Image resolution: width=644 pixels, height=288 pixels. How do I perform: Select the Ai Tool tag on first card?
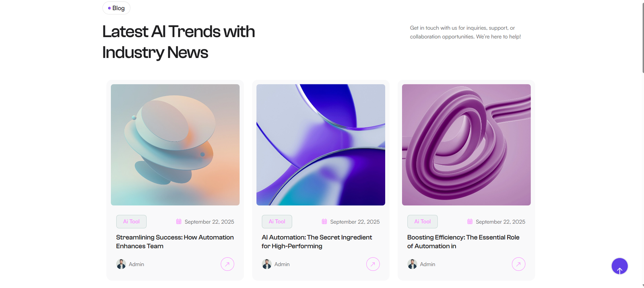click(x=131, y=222)
